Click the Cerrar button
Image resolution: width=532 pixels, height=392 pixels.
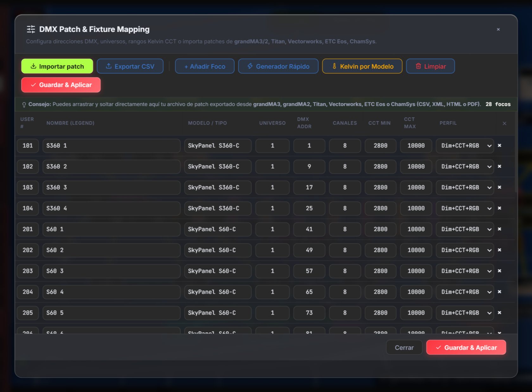point(404,347)
